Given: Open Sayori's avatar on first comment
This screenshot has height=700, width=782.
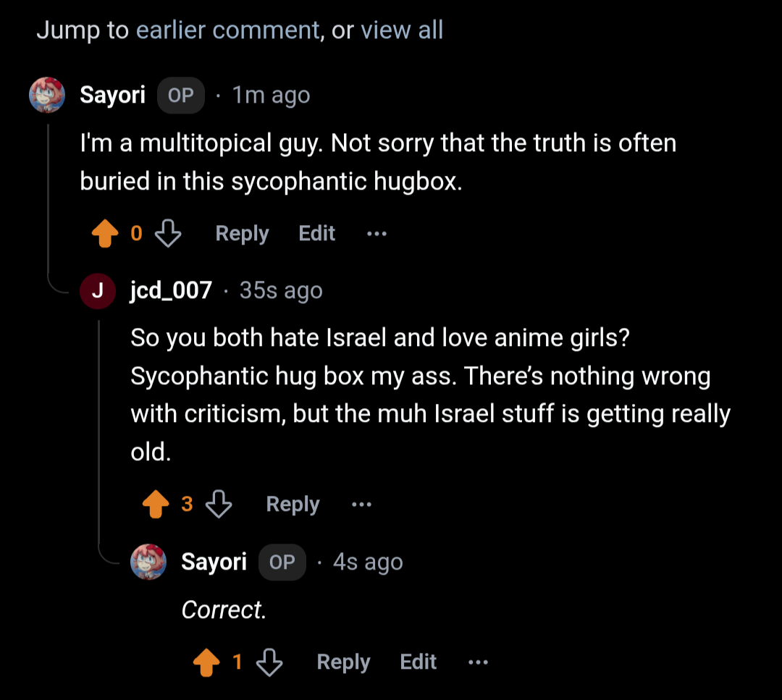Looking at the screenshot, I should pos(47,96).
